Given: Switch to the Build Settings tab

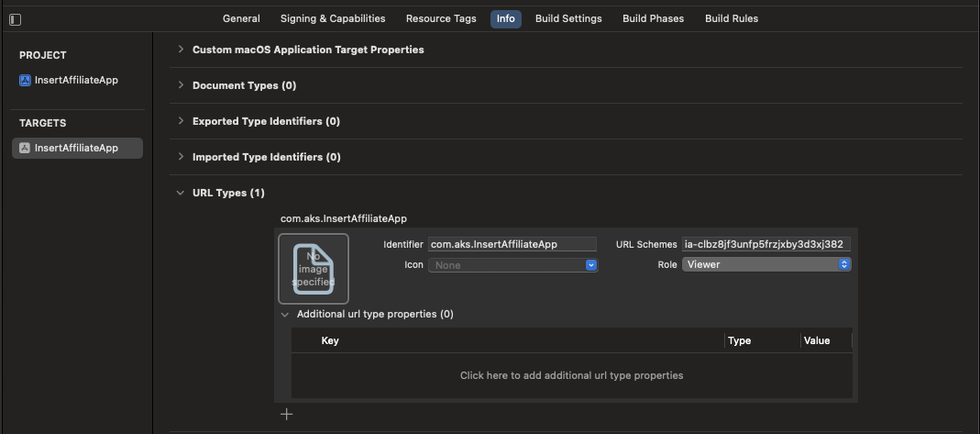Looking at the screenshot, I should click(568, 18).
